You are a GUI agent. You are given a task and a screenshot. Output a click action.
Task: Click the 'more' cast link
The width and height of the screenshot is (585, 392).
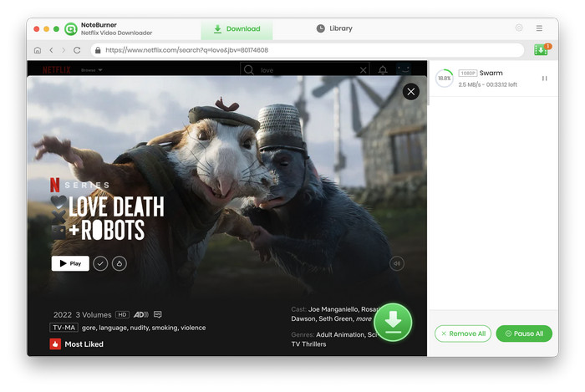tap(364, 318)
